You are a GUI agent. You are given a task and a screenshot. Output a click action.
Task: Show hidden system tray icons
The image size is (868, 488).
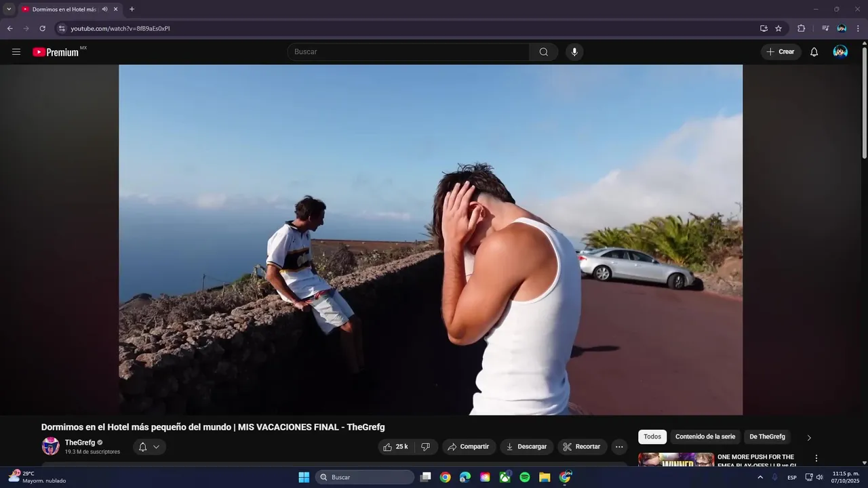760,477
